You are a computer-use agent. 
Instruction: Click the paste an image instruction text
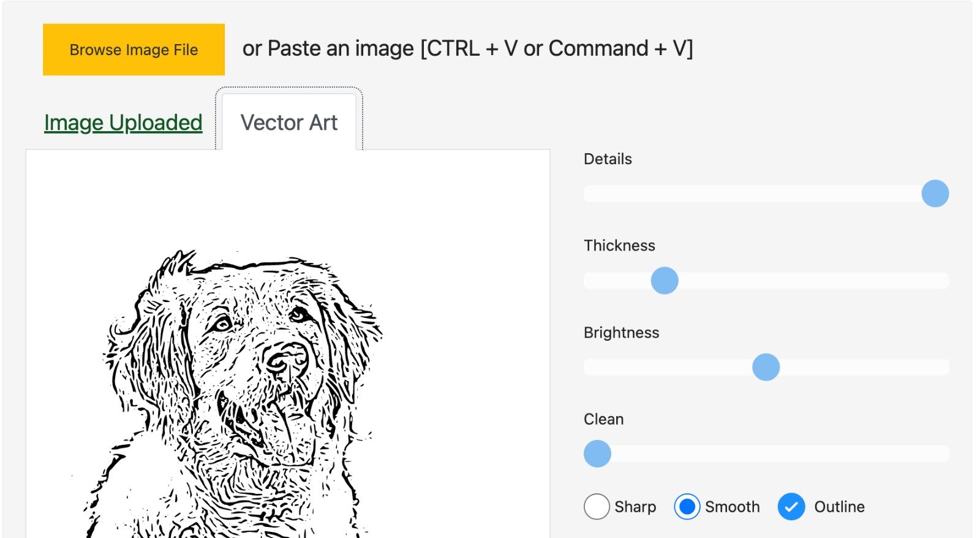(x=467, y=48)
